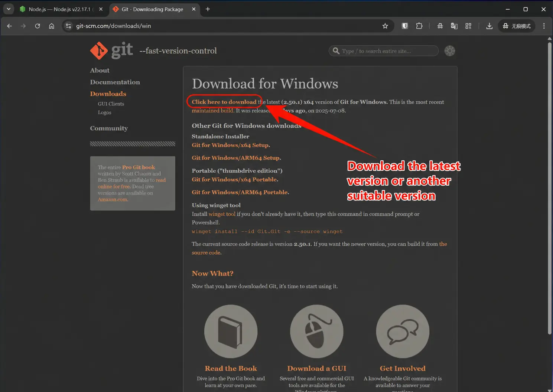This screenshot has width=553, height=392.
Task: Click the winget install command text
Action: (x=267, y=232)
